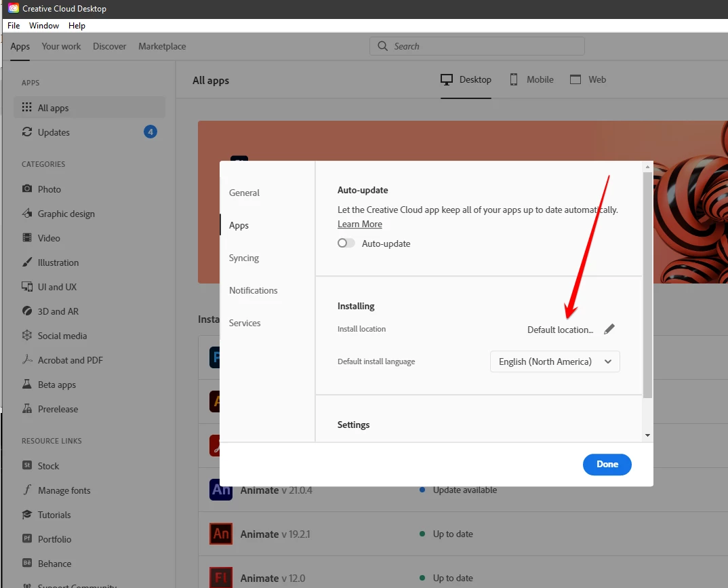Open Notifications preferences section
The width and height of the screenshot is (728, 588).
[253, 290]
